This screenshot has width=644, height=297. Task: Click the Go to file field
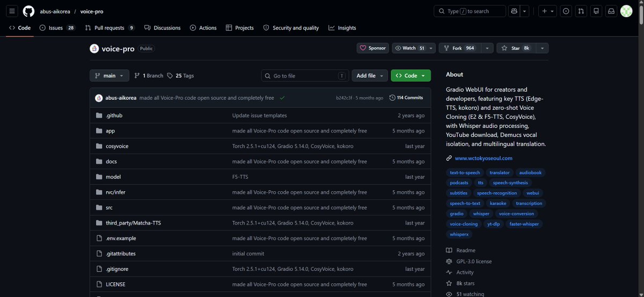coord(305,76)
